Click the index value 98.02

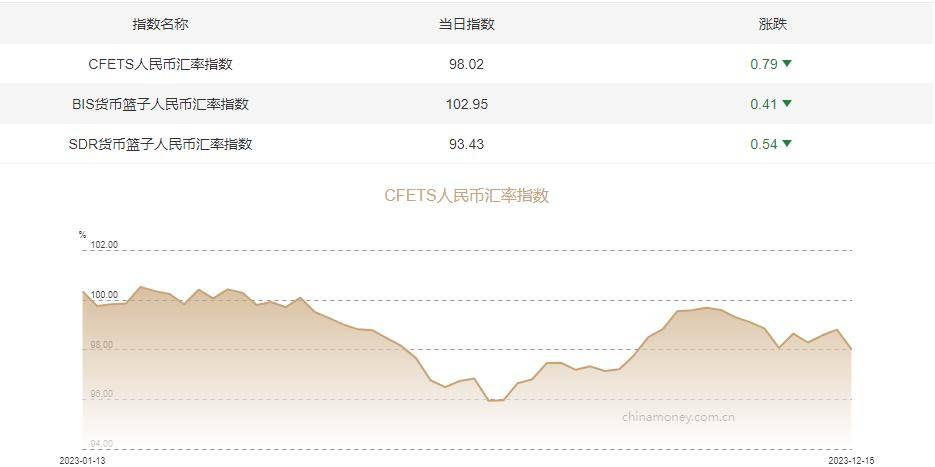click(466, 64)
